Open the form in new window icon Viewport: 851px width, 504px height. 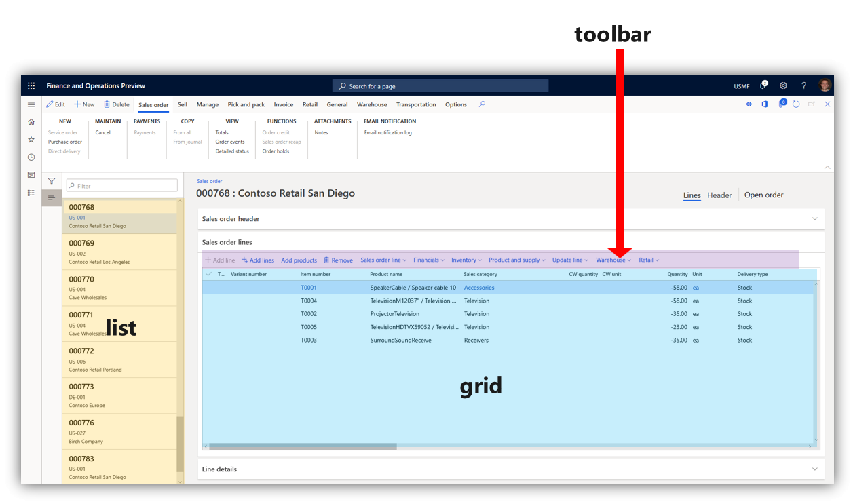[812, 104]
